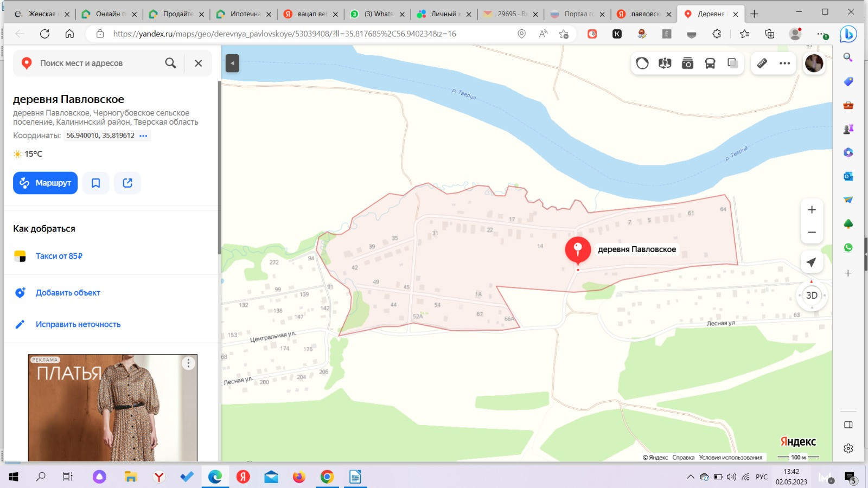Open coordinates more options (three dots)

tap(143, 136)
